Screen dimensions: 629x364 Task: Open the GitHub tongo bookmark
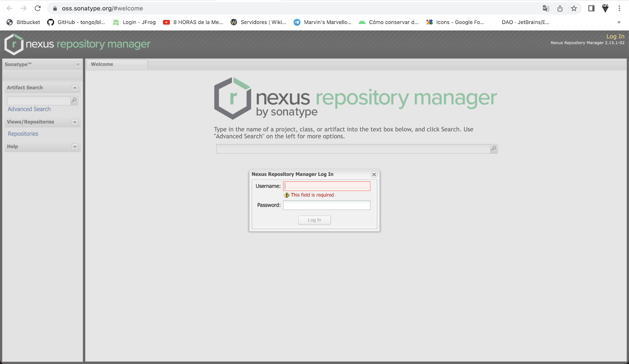point(76,22)
